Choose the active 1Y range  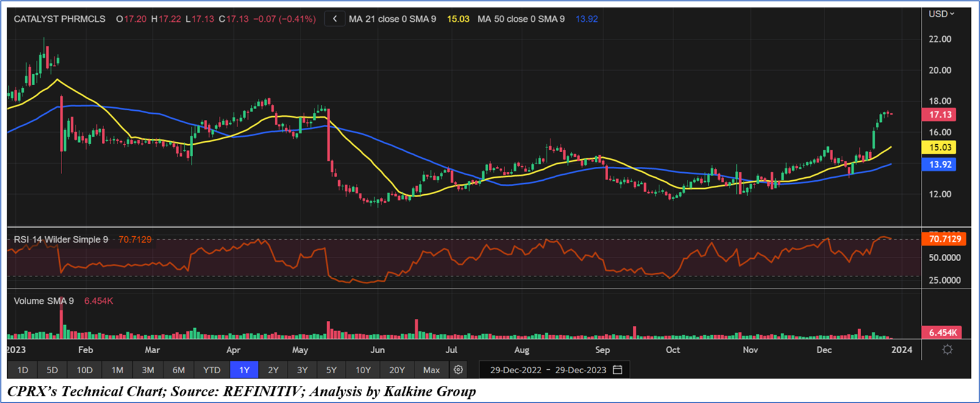click(244, 370)
